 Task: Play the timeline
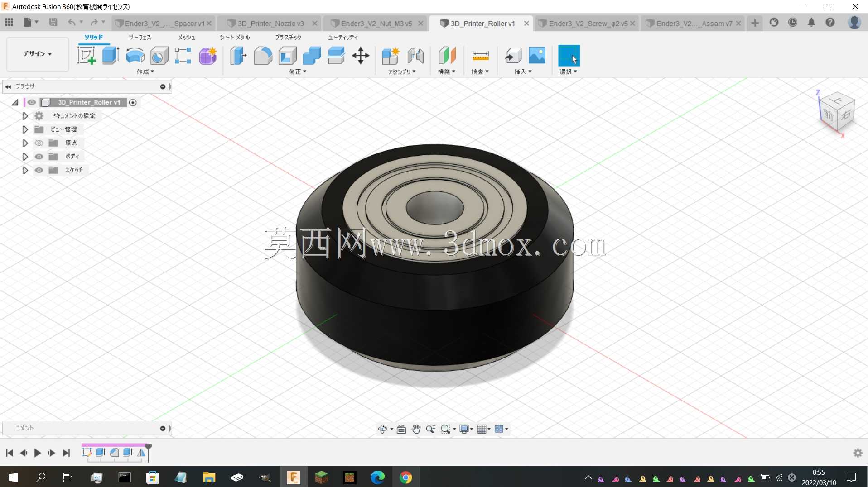pyautogui.click(x=38, y=453)
